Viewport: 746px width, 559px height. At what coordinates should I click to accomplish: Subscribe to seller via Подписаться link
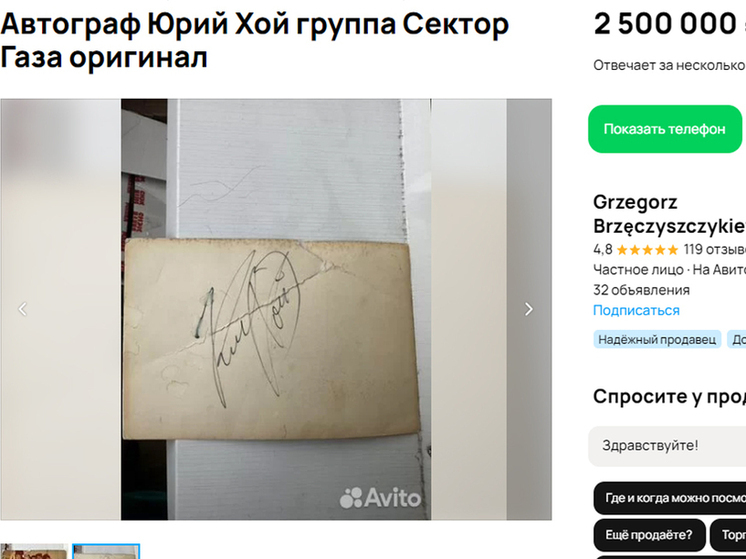pos(636,310)
